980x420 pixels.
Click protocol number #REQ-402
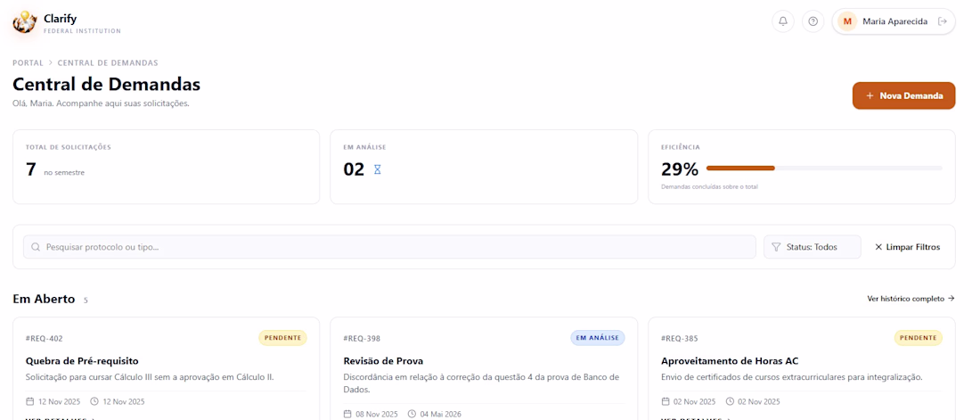[45, 339]
